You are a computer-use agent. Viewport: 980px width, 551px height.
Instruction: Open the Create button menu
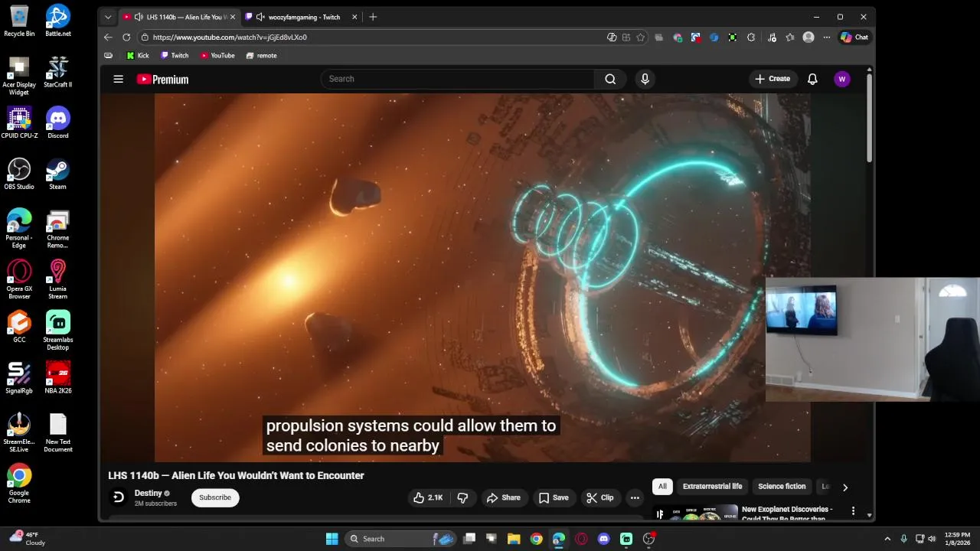coord(773,79)
